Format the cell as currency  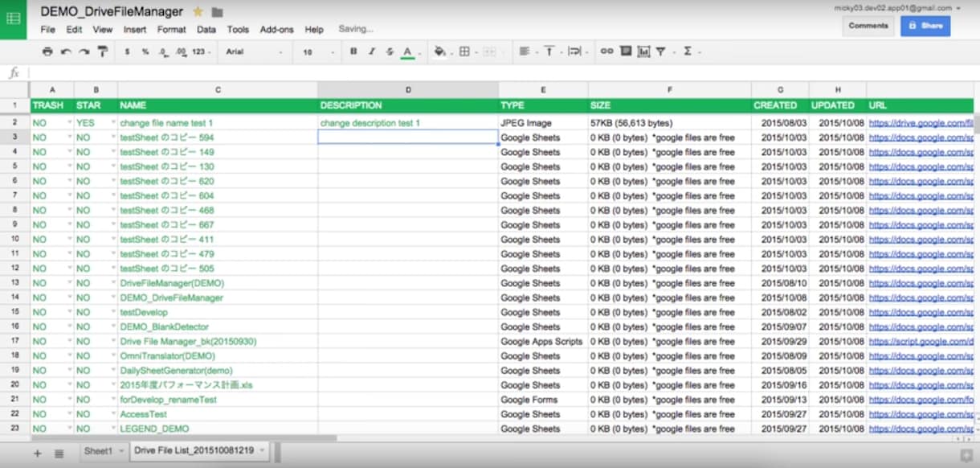tap(128, 51)
